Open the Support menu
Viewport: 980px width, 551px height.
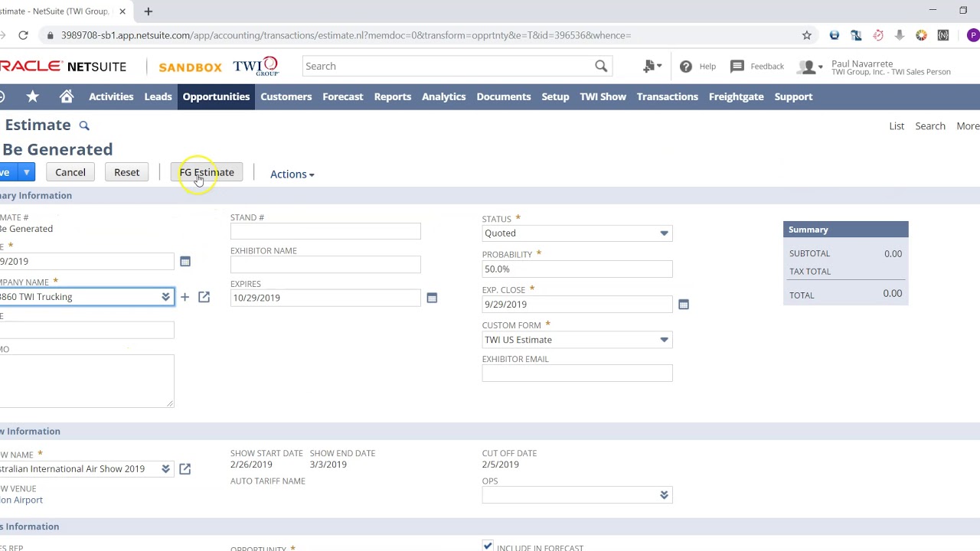tap(793, 96)
